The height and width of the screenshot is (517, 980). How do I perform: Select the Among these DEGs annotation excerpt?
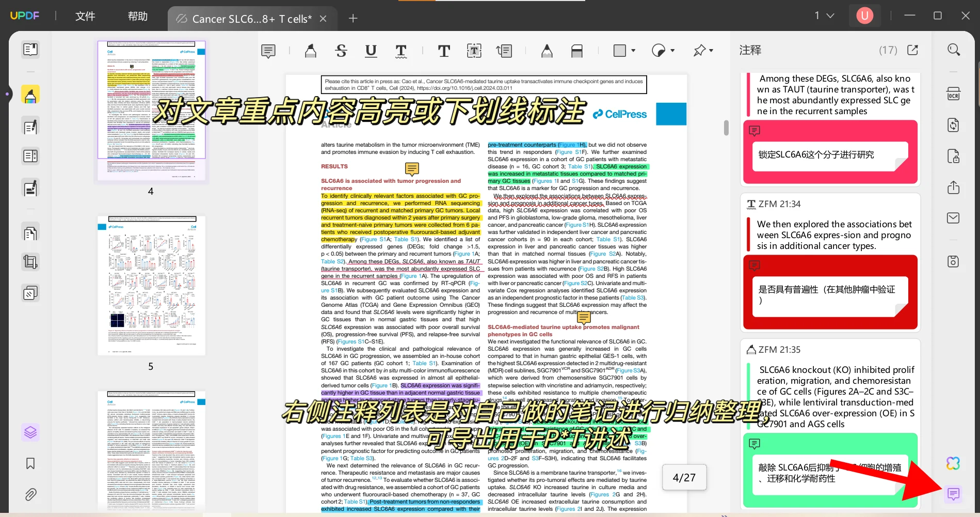(x=830, y=95)
